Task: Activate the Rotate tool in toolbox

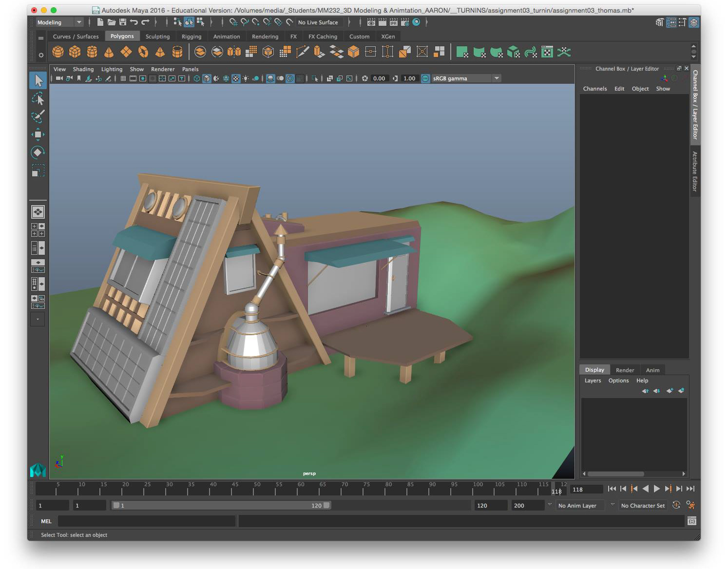Action: tap(38, 152)
